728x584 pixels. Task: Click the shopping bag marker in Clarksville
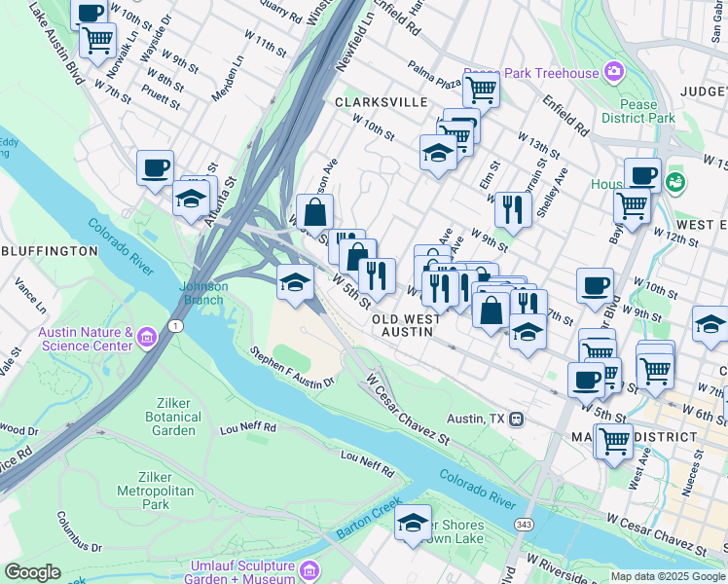tap(314, 215)
